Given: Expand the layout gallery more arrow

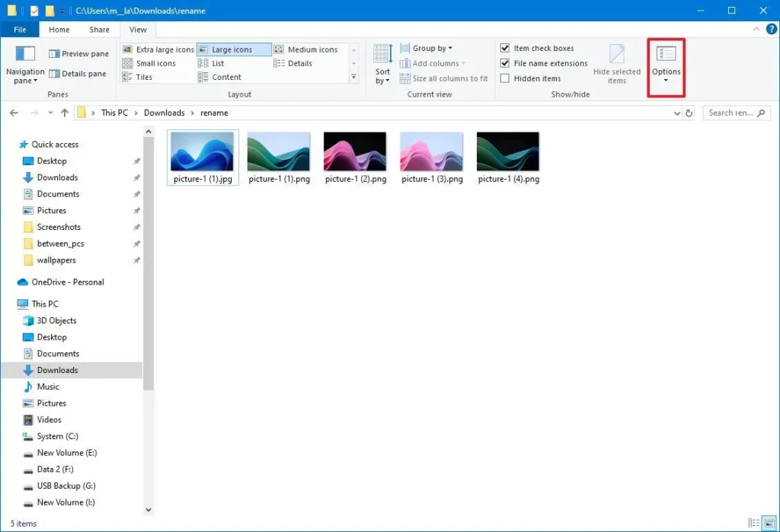Looking at the screenshot, I should (353, 78).
